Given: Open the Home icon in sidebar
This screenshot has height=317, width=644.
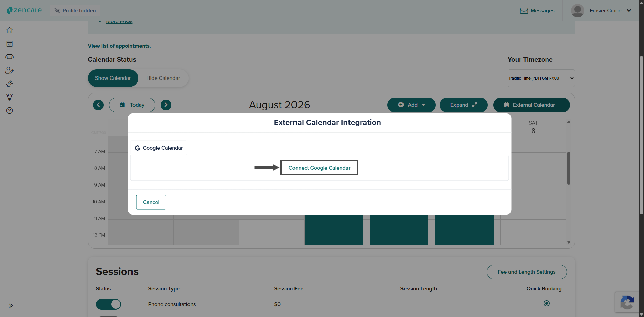Looking at the screenshot, I should [10, 30].
